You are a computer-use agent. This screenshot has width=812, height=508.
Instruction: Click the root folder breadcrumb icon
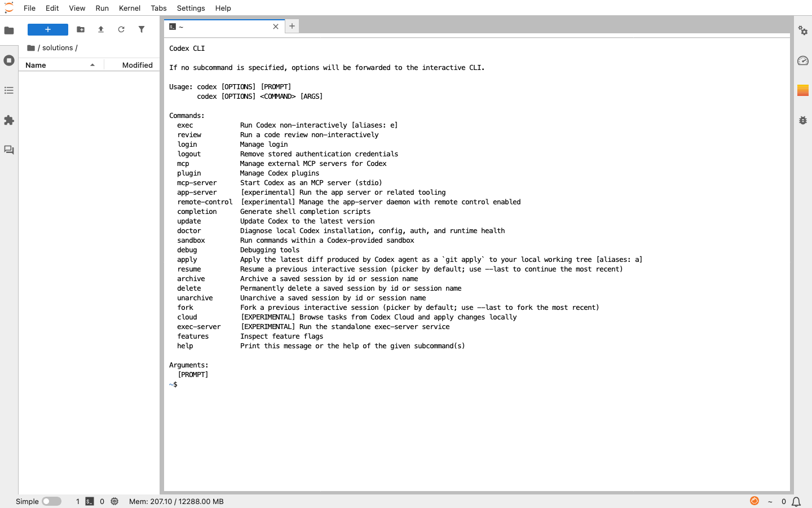tap(31, 48)
